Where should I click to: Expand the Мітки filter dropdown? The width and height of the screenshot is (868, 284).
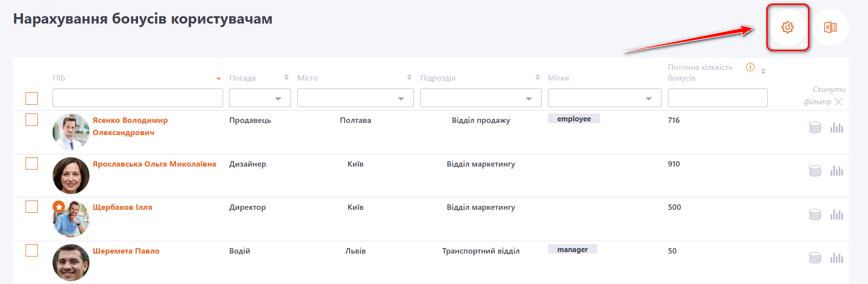[x=604, y=98]
